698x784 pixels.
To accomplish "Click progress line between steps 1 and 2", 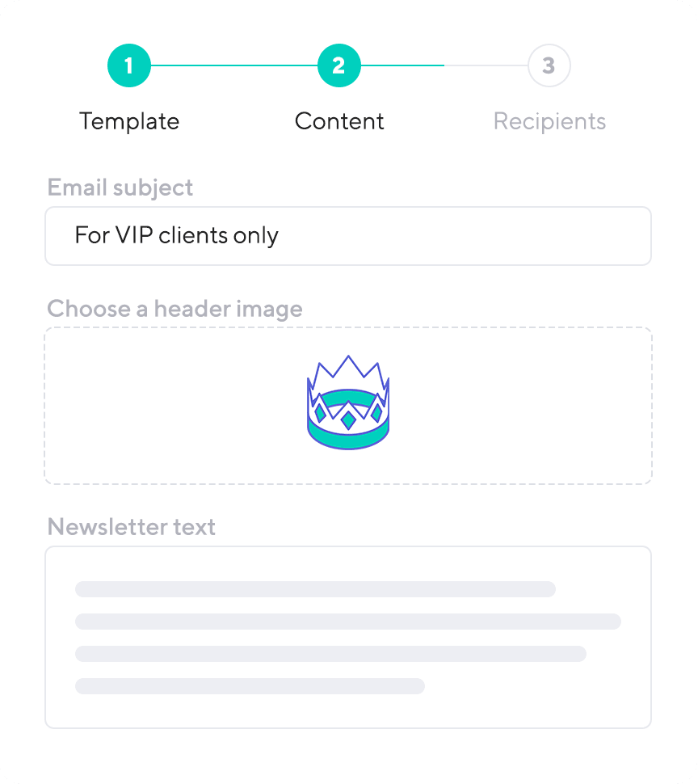I will click(x=234, y=65).
